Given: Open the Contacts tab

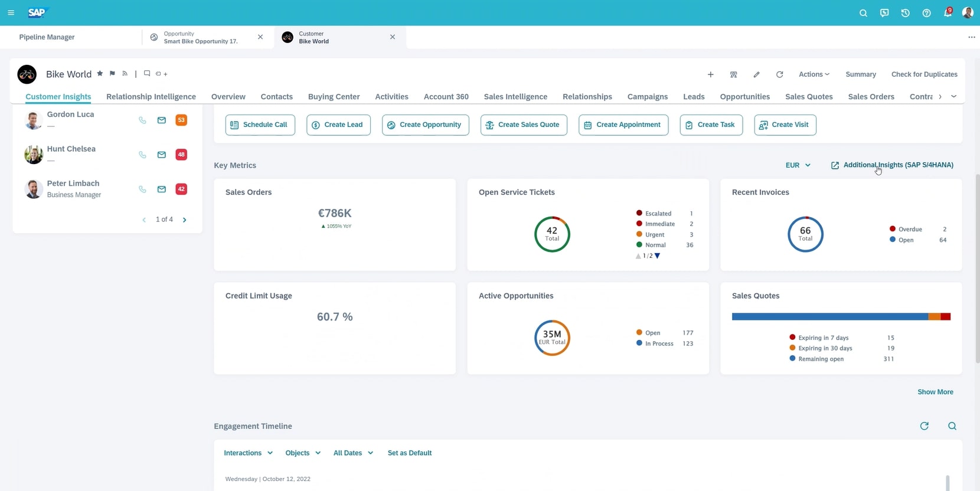Looking at the screenshot, I should pyautogui.click(x=277, y=97).
